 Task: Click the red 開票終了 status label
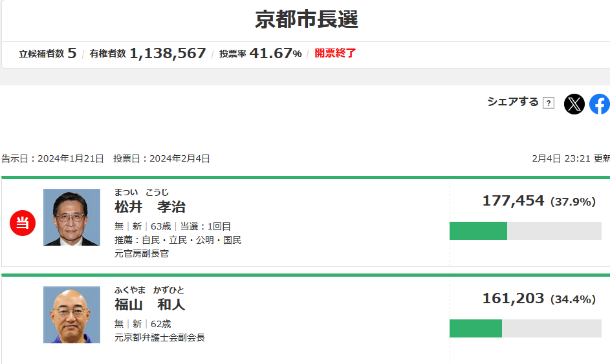335,53
